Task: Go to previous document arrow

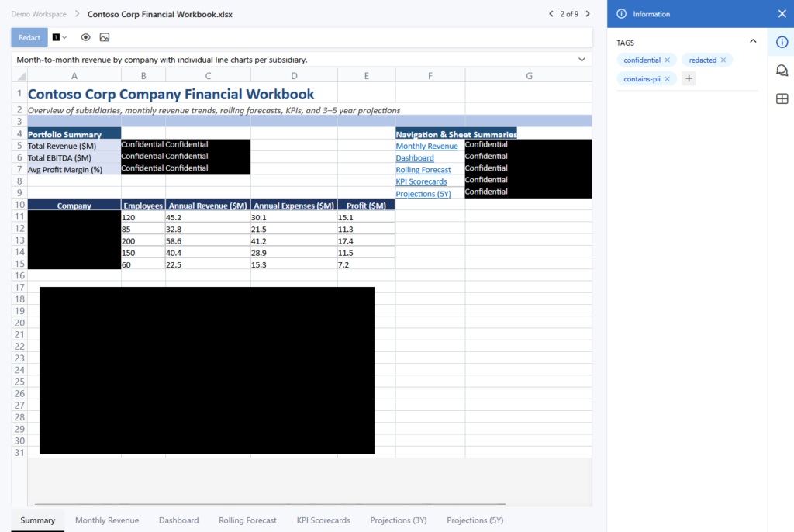Action: coord(551,14)
